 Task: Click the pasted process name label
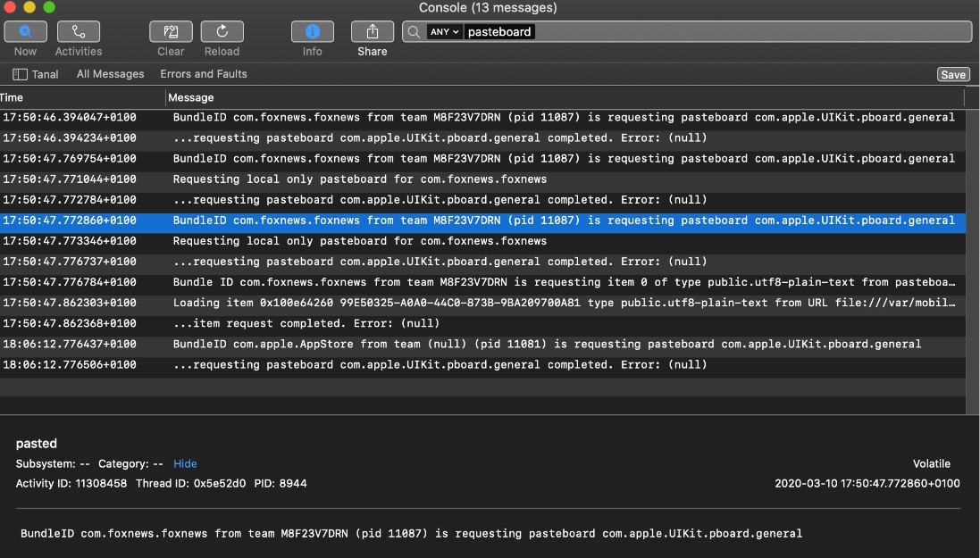click(x=37, y=444)
